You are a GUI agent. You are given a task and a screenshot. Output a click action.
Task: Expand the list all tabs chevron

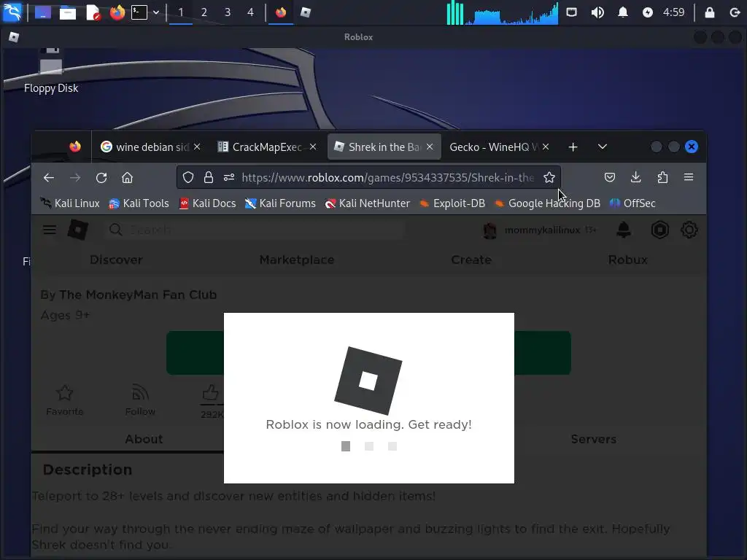click(602, 147)
